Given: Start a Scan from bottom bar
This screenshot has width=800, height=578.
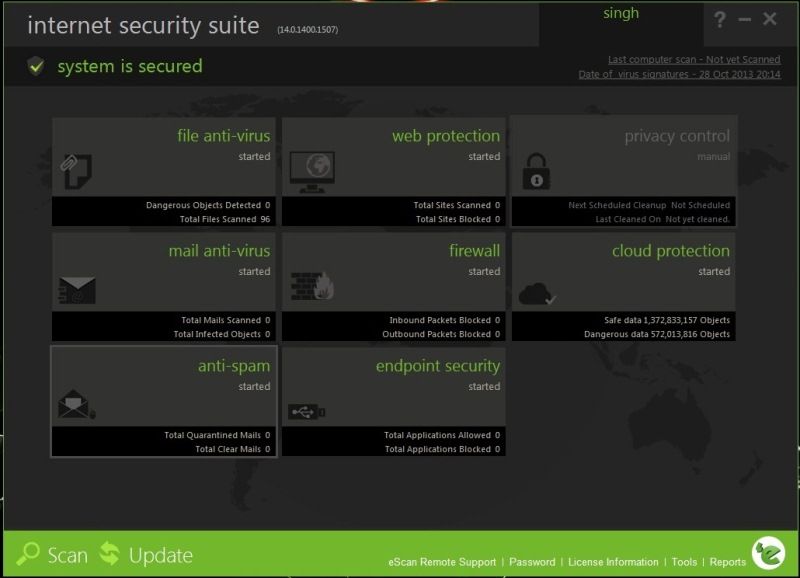Looking at the screenshot, I should coord(67,555).
